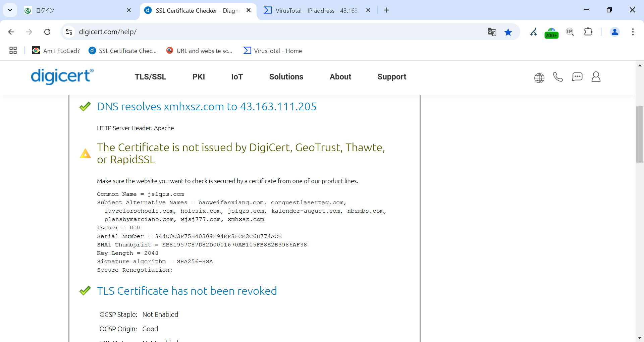644x342 pixels.
Task: Click the TLS Certificate not revoked heading
Action: pos(187,291)
